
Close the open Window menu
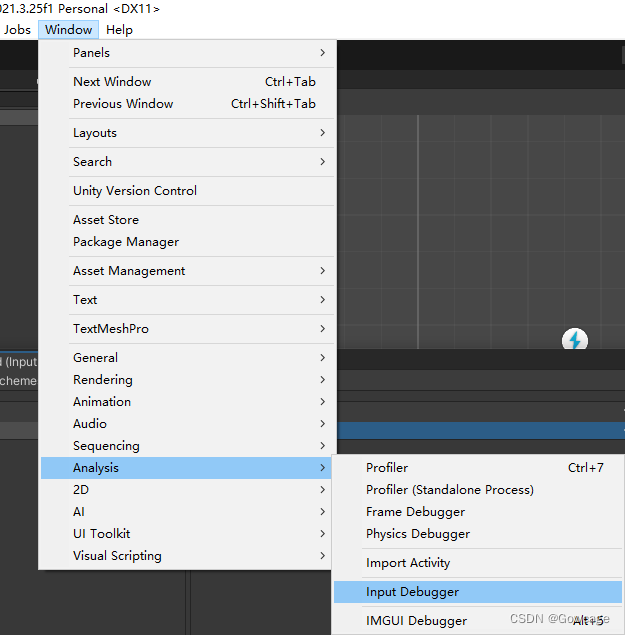68,30
